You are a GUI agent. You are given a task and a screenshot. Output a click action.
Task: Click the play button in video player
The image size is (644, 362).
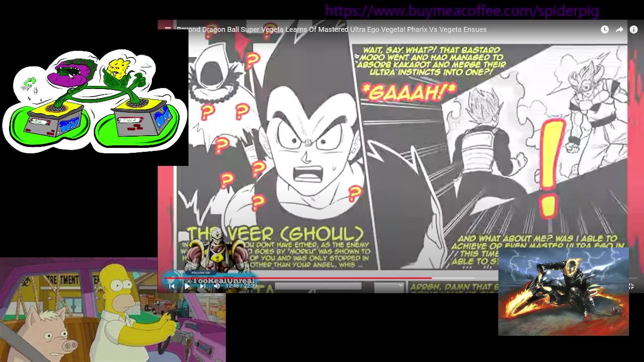(x=187, y=286)
